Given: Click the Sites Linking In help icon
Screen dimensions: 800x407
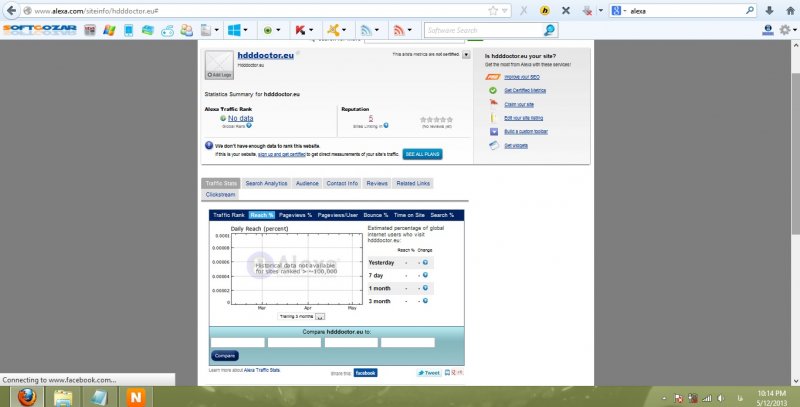Looking at the screenshot, I should click(x=386, y=125).
